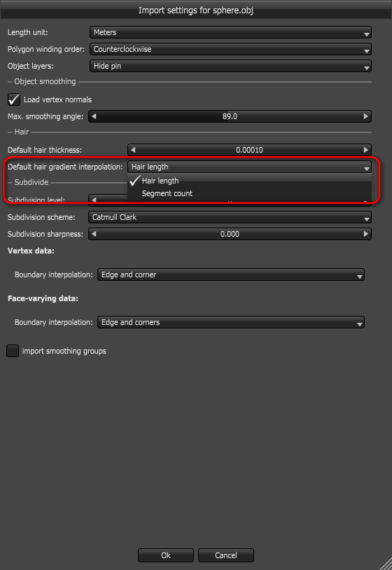This screenshot has height=570, width=392.
Task: Click the Default hair thickness slider value 0.00010
Action: pos(249,150)
